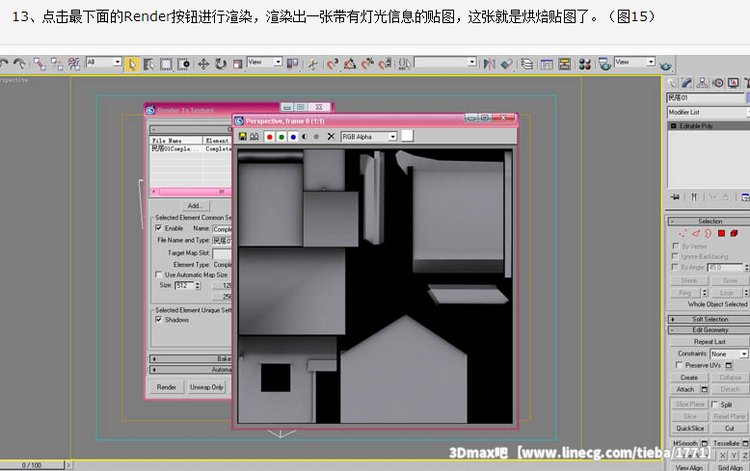Toggle the Enable checkbox in Render To Texture
The width and height of the screenshot is (750, 471).
159,229
